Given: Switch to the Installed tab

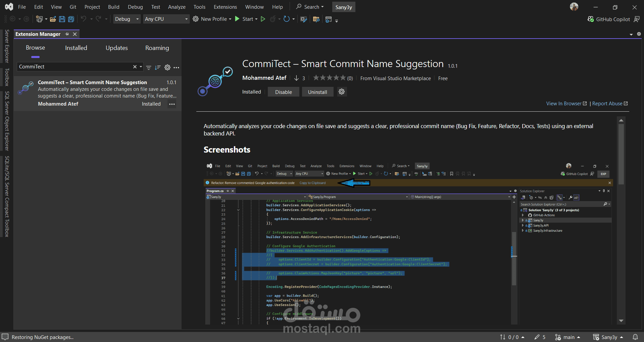Looking at the screenshot, I should coord(76,48).
